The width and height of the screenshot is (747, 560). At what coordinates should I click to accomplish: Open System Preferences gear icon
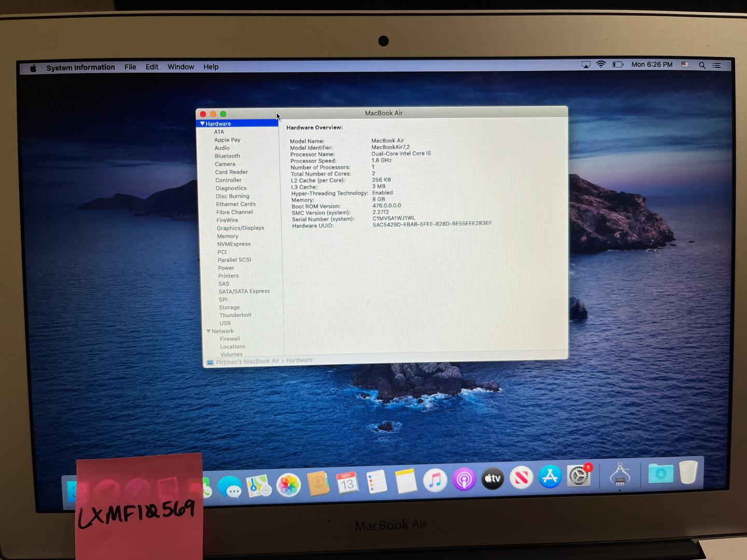[578, 475]
